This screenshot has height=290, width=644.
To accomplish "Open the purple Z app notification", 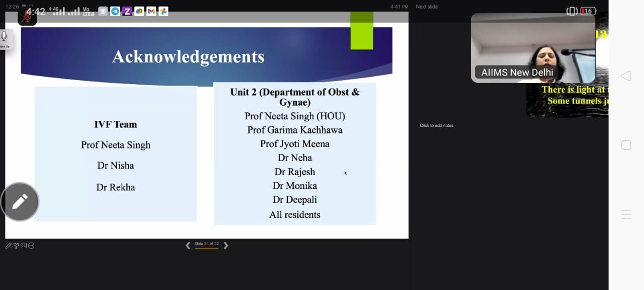I will coord(127,11).
